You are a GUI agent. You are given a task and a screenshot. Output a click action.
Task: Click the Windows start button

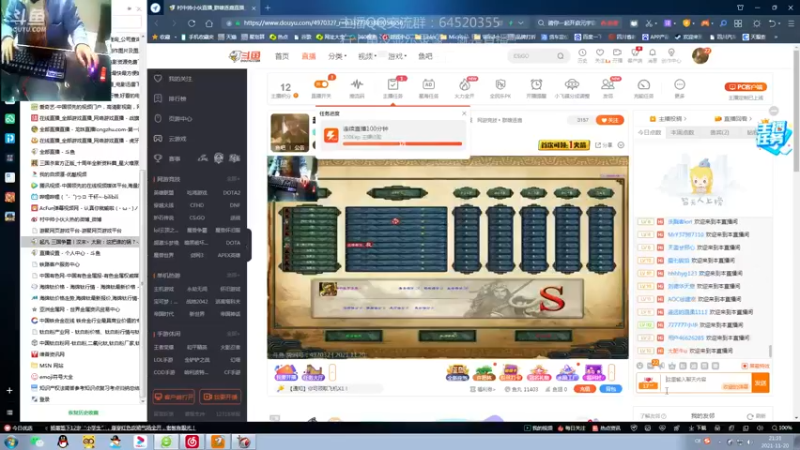pos(11,442)
